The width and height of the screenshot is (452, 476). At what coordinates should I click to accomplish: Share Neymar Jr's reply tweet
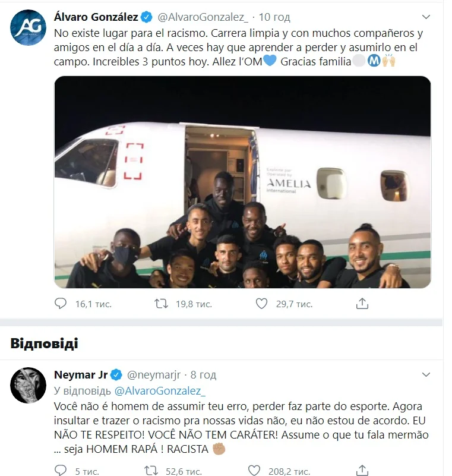pos(362,471)
